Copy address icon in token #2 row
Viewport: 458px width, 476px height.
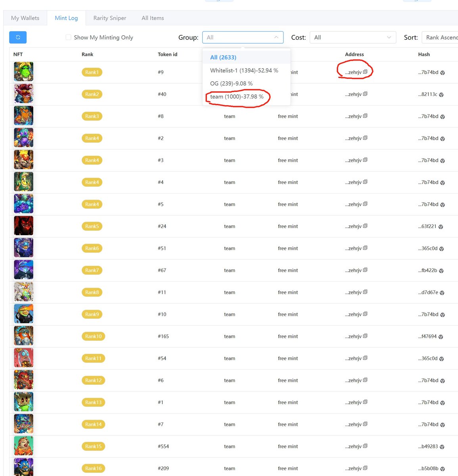[365, 138]
